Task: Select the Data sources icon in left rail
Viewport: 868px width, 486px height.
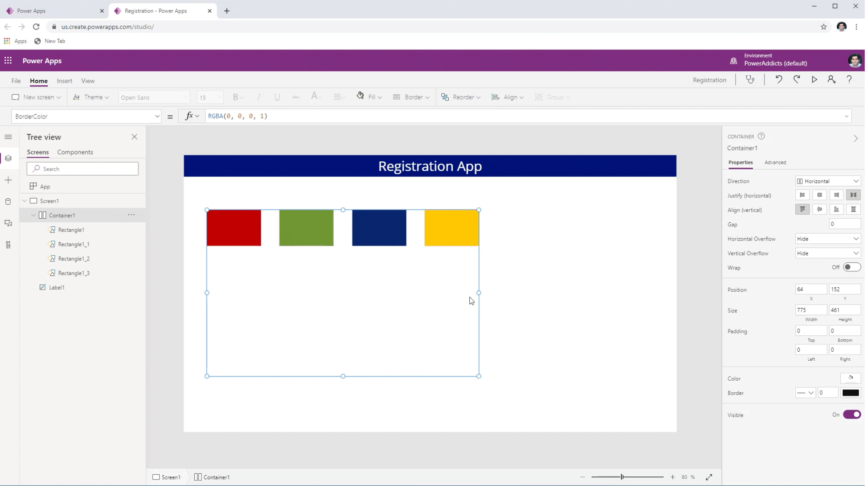Action: [x=8, y=201]
